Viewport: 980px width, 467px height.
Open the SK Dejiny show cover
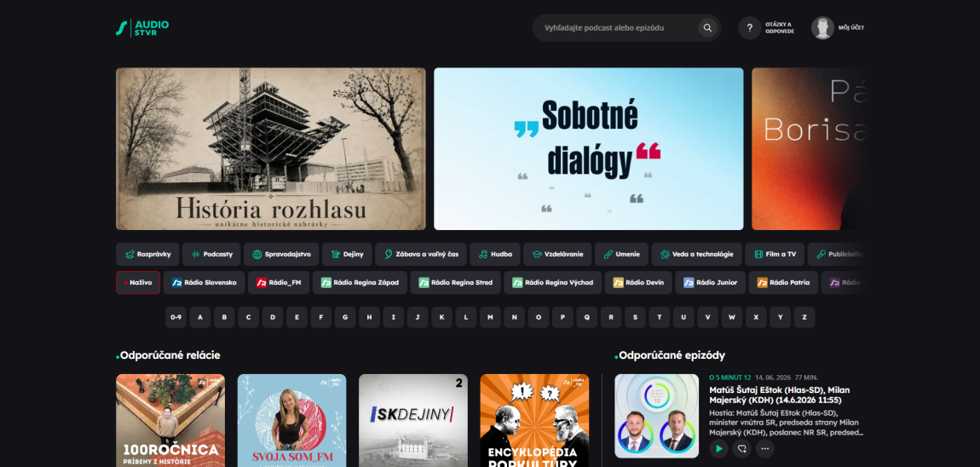coord(413,420)
